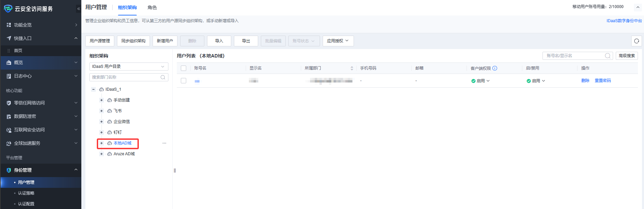
Task: Click the magnifier icon in account search box
Action: coord(607,56)
